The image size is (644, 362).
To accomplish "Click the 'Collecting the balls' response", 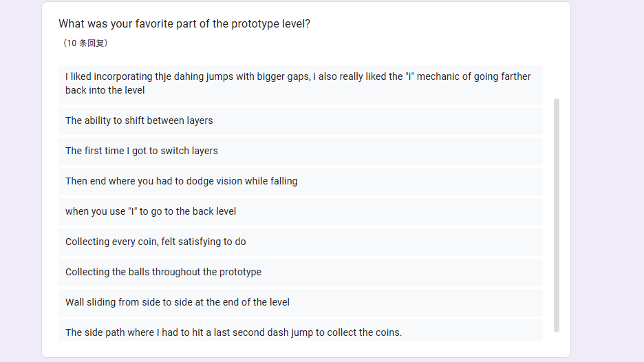I will tap(163, 272).
